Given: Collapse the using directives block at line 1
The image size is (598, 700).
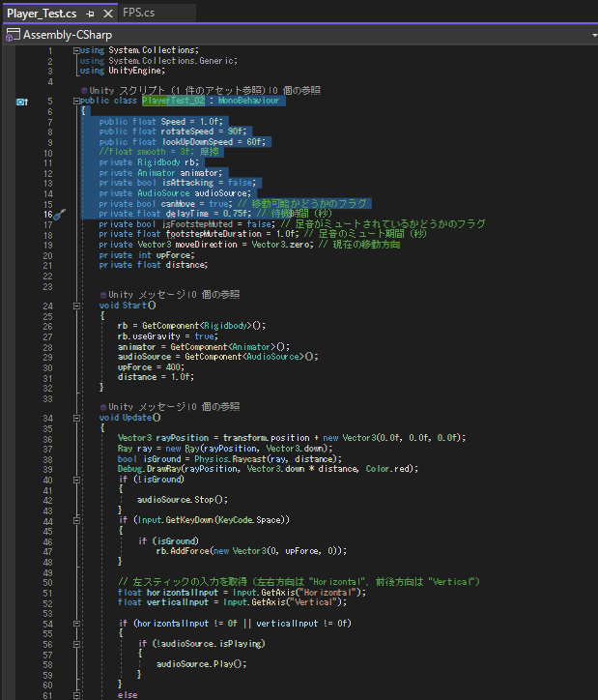Looking at the screenshot, I should pos(76,49).
